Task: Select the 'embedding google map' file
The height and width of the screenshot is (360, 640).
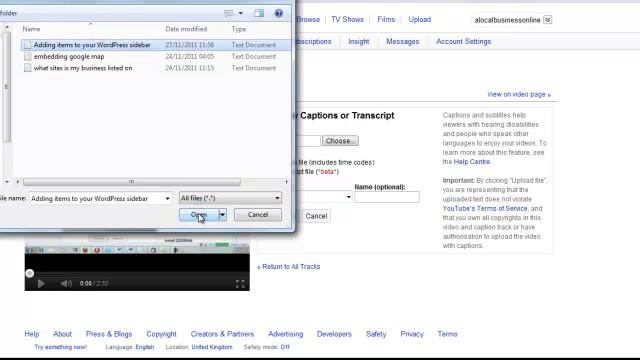Action: tap(69, 56)
